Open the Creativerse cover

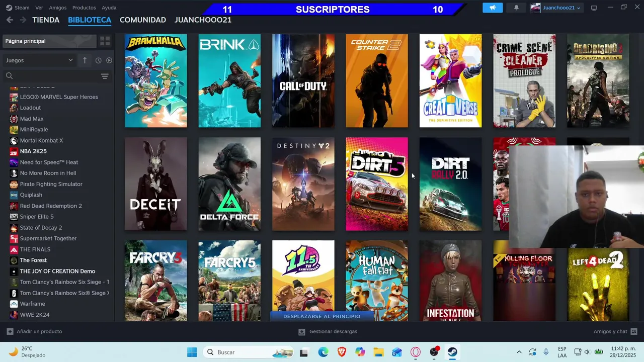pos(450,81)
